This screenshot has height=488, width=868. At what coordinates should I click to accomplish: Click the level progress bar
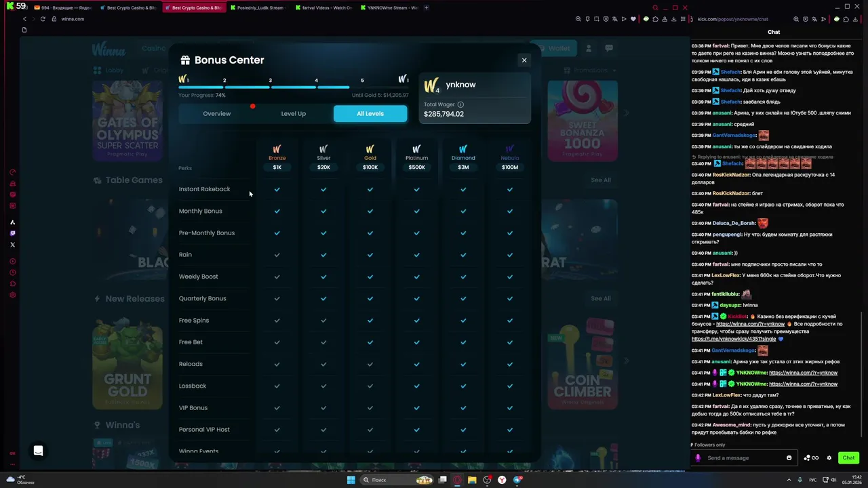(293, 87)
